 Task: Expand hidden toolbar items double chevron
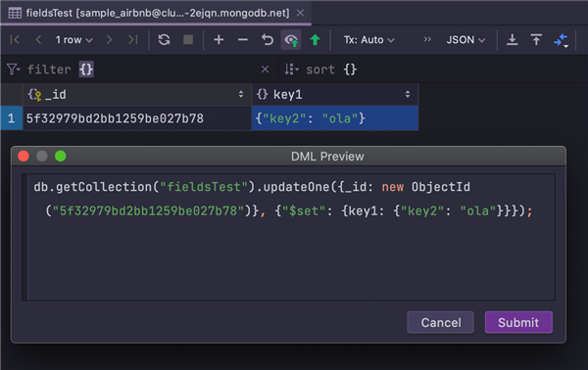click(x=427, y=39)
